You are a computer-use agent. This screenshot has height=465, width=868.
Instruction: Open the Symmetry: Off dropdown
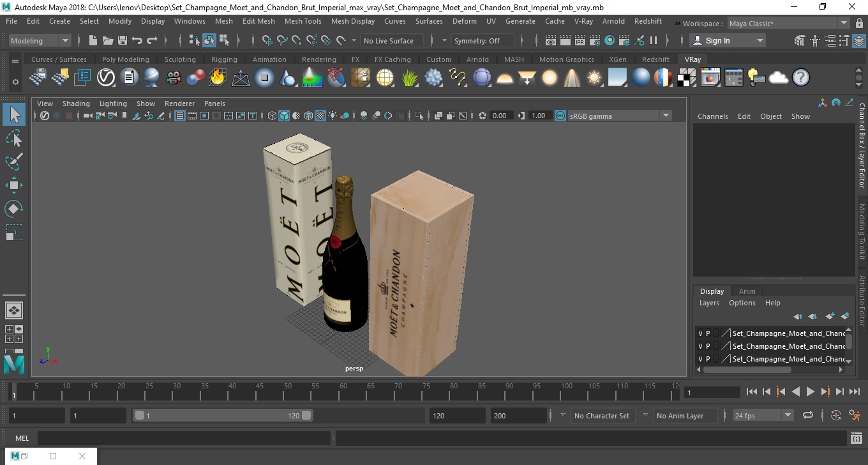(x=483, y=40)
